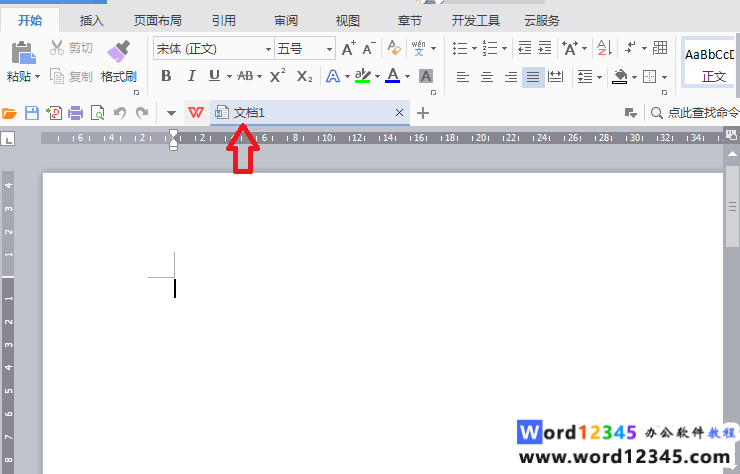Apply superscript X² formatting
The image size is (740, 474).
pos(278,76)
